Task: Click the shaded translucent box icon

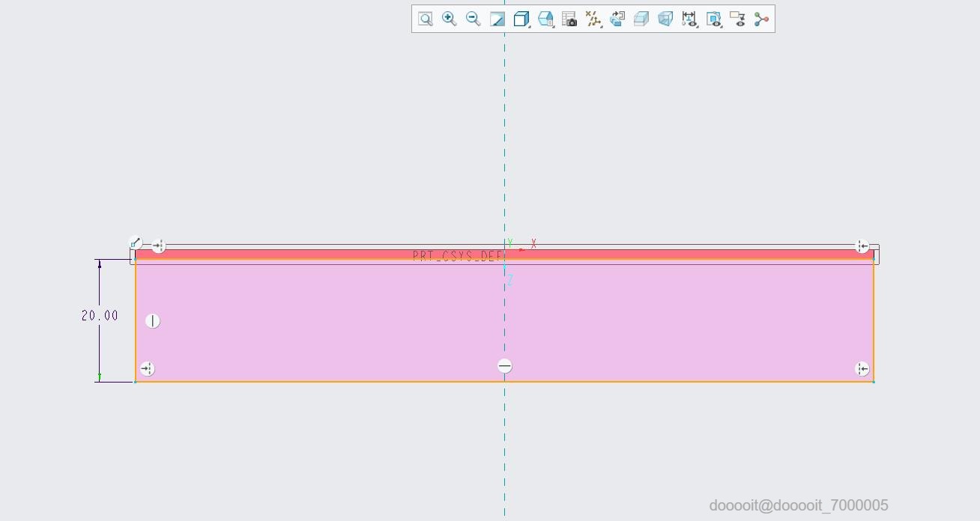Action: click(641, 19)
